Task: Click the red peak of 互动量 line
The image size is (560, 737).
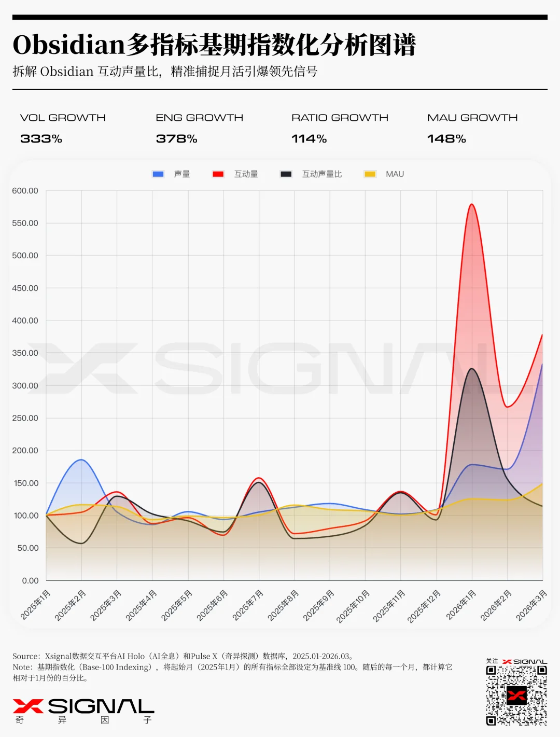Action: pos(471,204)
